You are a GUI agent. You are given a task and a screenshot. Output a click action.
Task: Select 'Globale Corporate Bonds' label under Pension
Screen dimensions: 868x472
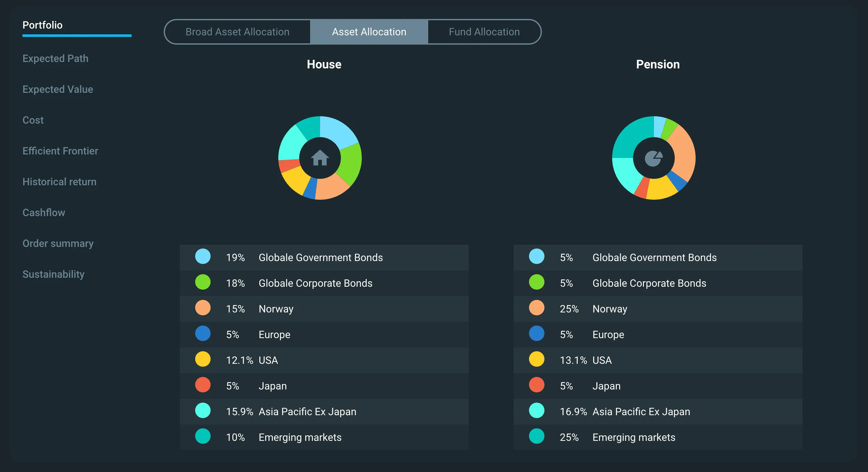(649, 283)
